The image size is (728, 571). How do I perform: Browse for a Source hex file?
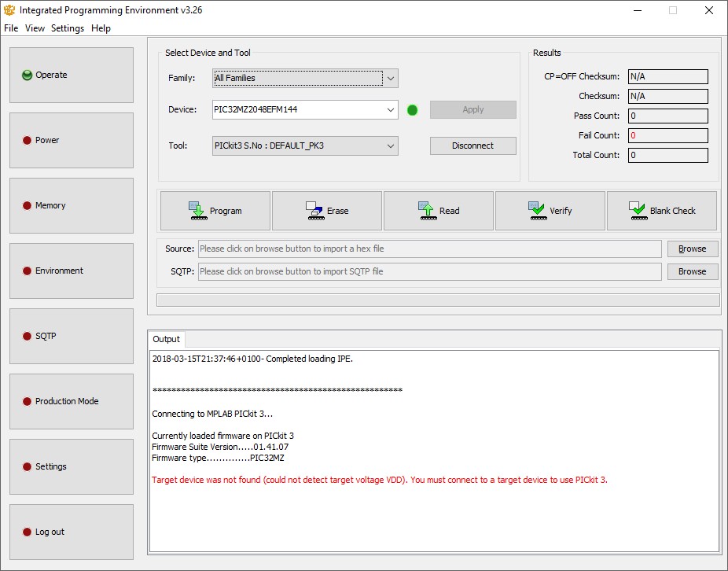tap(693, 249)
